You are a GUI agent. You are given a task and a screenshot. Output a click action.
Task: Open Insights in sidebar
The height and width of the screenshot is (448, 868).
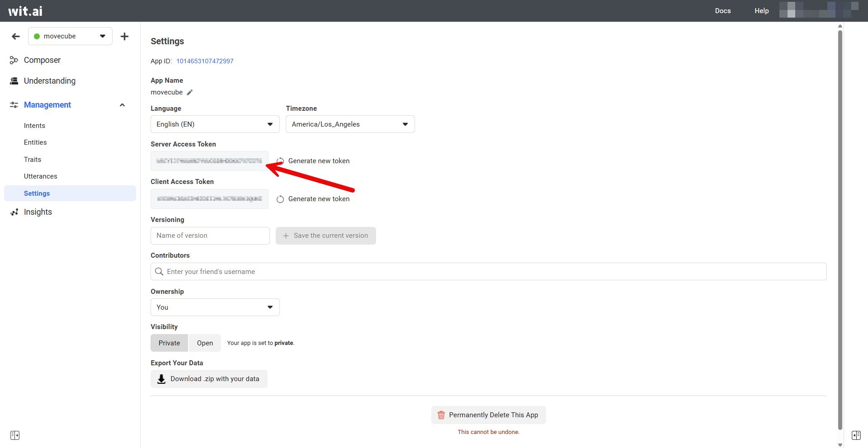pos(38,212)
